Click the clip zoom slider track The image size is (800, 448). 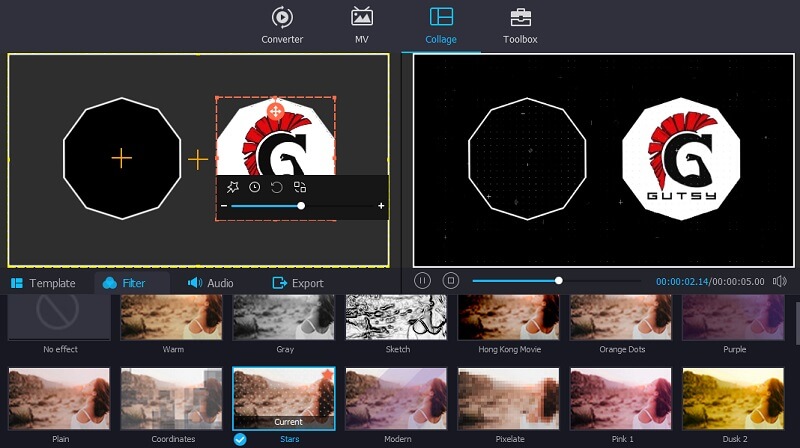click(340, 206)
